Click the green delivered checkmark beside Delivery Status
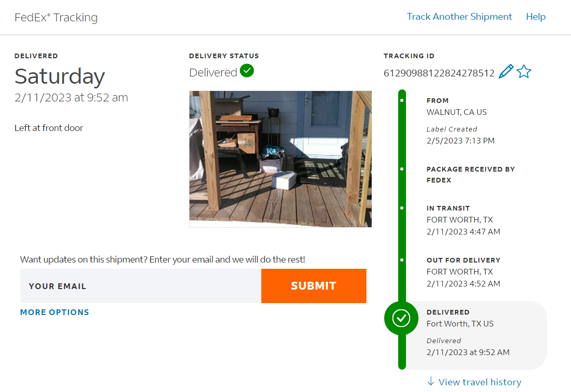Viewport: 571px width, 392px height. pyautogui.click(x=247, y=71)
